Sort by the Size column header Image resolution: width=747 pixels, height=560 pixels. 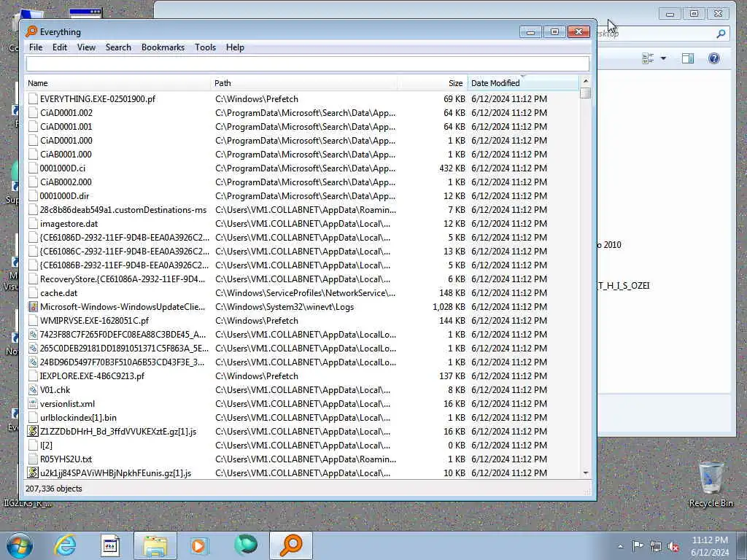(x=433, y=83)
